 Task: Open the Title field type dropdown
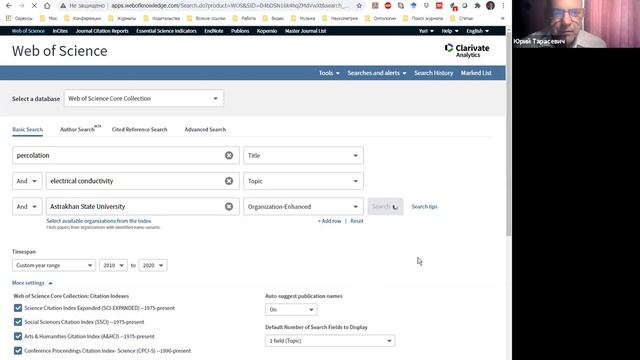pyautogui.click(x=303, y=156)
